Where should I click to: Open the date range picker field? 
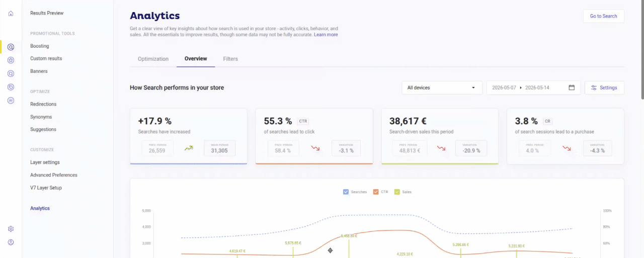(x=533, y=88)
